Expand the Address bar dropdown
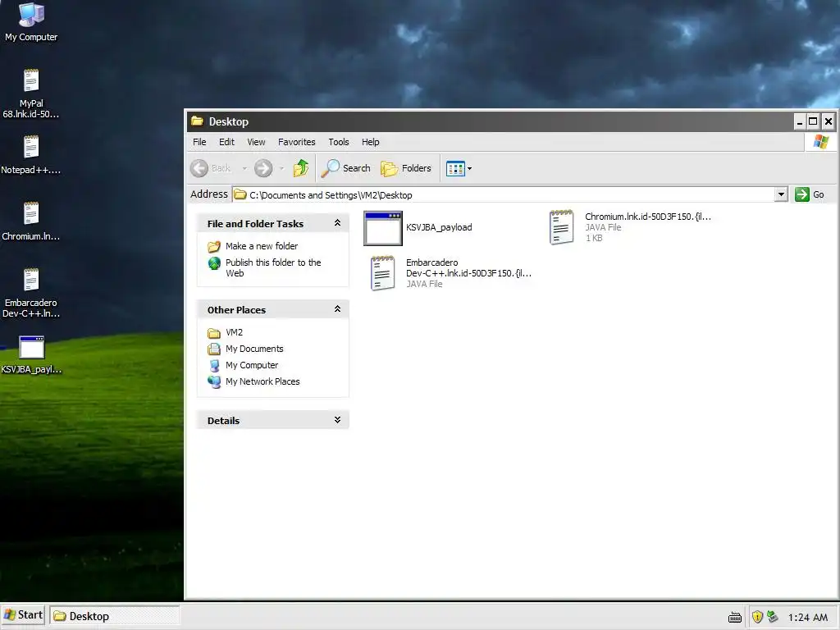The height and width of the screenshot is (630, 840). [781, 194]
